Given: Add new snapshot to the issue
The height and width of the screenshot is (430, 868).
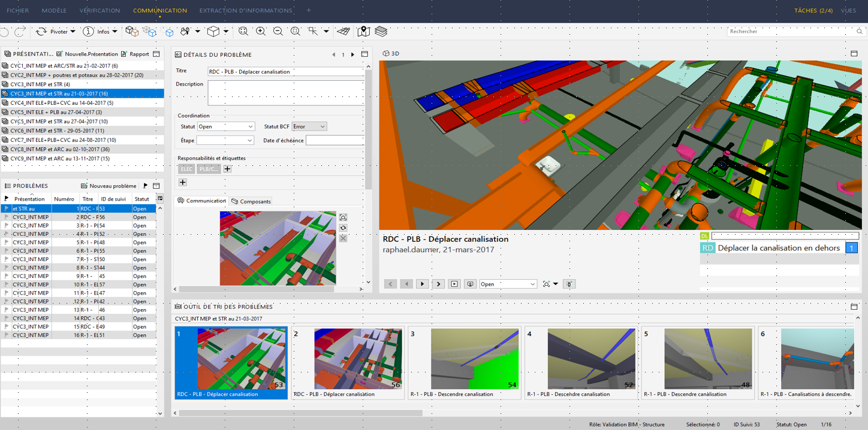Looking at the screenshot, I should tap(343, 217).
